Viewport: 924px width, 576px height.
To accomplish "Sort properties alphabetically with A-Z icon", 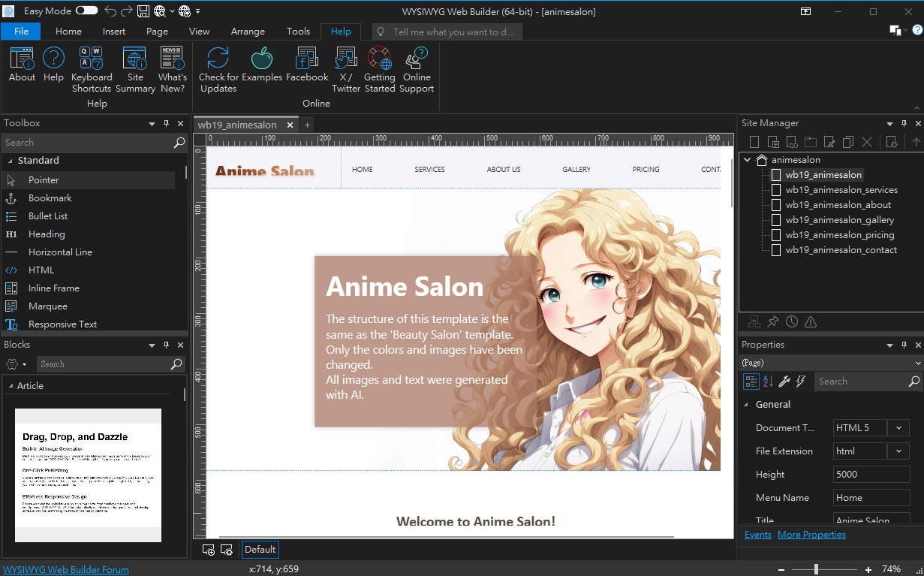I will pyautogui.click(x=768, y=381).
